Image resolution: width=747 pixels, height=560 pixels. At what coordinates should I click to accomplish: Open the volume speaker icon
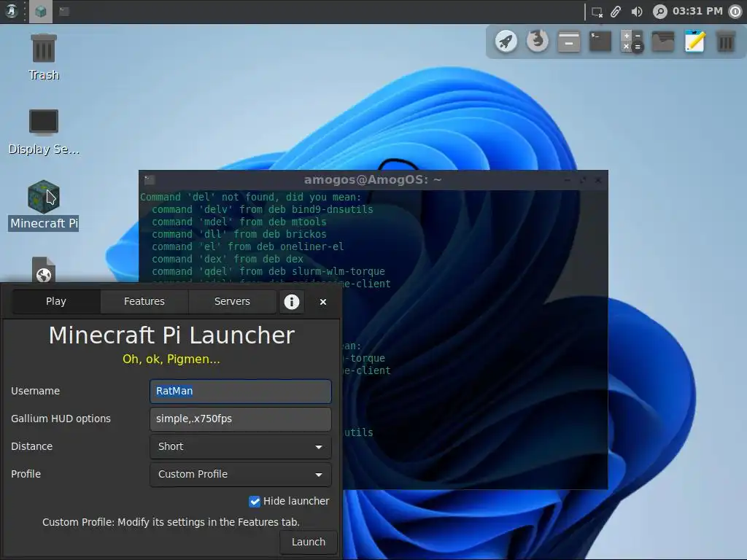click(x=637, y=12)
